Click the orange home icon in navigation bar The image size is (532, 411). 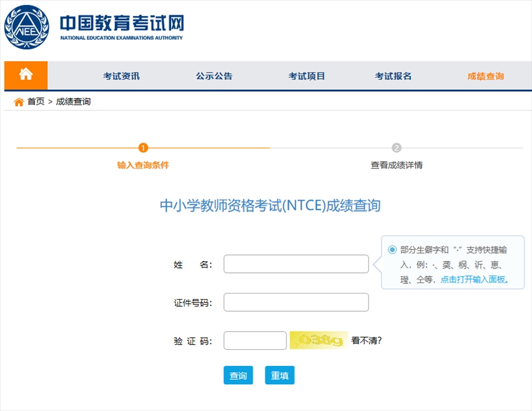point(26,75)
